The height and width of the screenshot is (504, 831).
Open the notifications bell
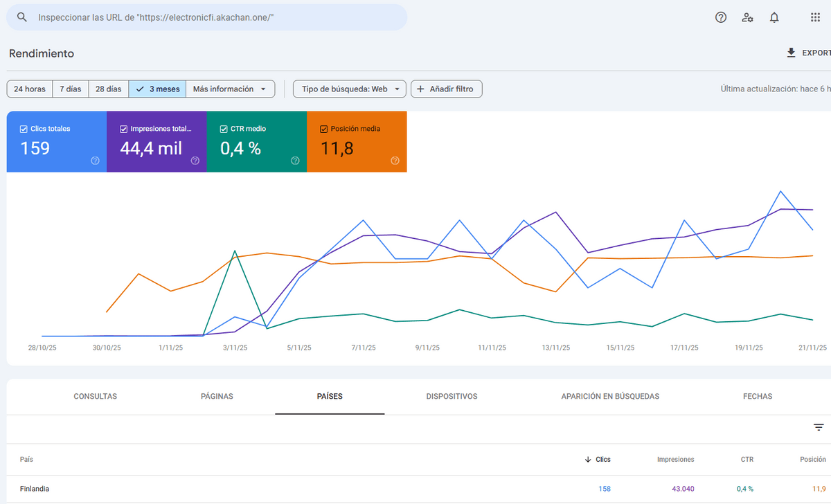click(x=774, y=17)
